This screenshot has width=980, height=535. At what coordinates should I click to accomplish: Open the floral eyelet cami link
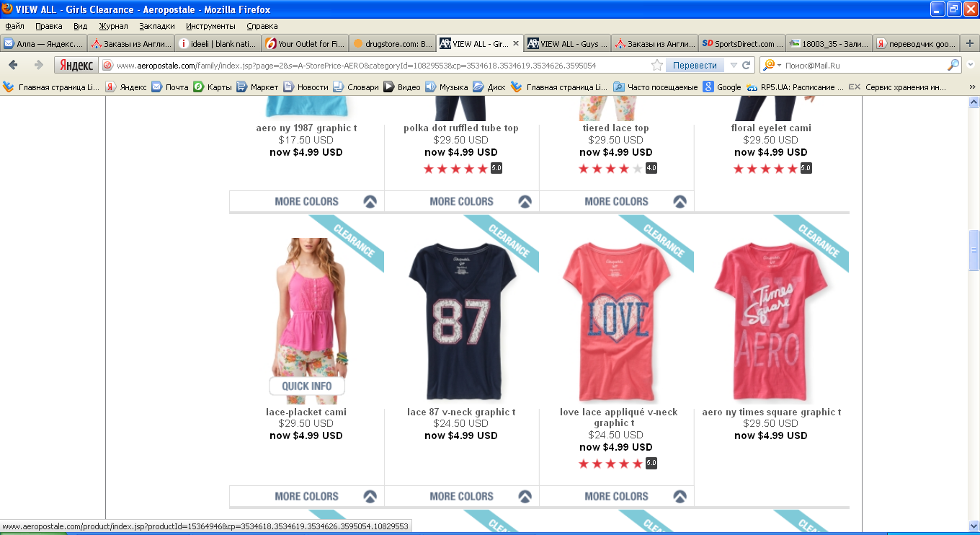[771, 128]
